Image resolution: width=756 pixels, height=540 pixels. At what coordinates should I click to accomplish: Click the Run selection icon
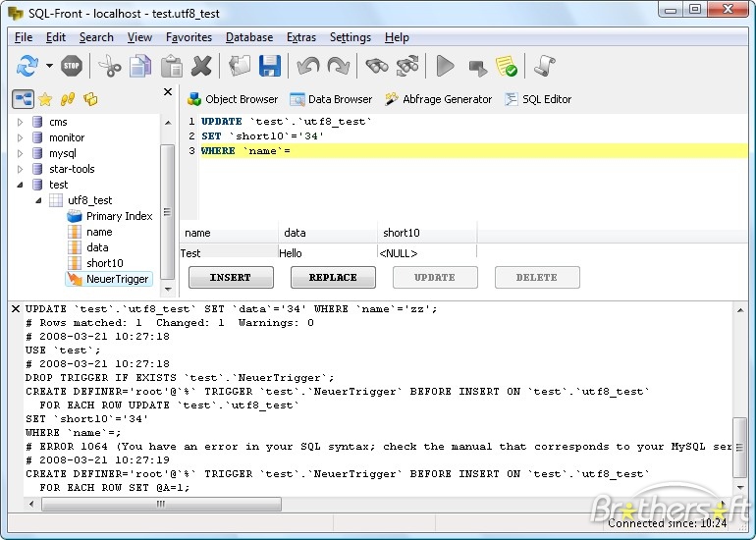click(x=477, y=67)
